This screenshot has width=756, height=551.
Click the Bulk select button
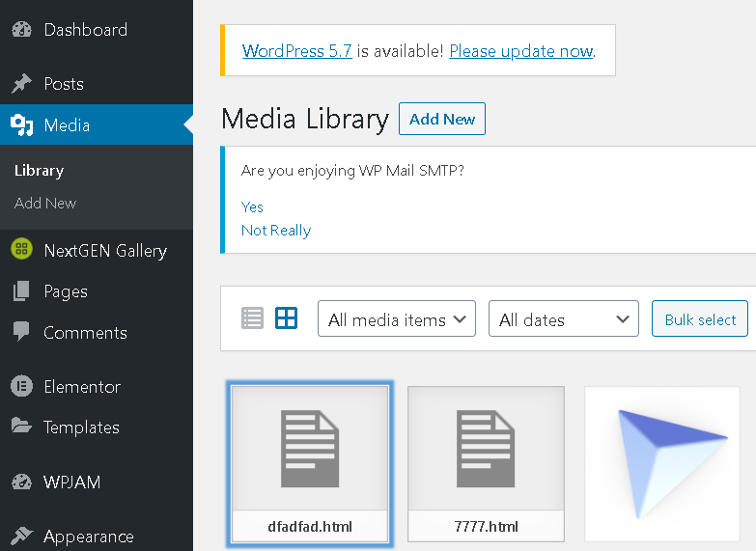[x=700, y=318]
